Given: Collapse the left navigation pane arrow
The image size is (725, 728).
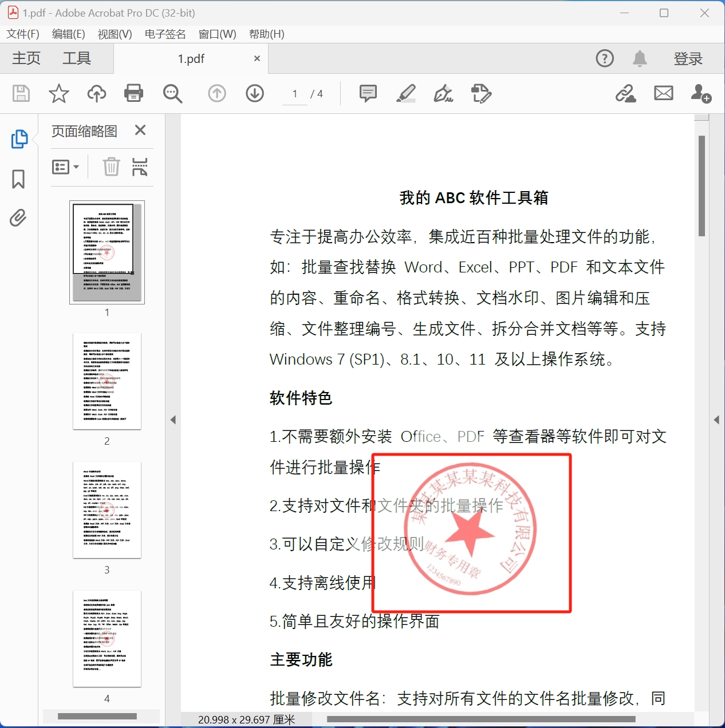Looking at the screenshot, I should pyautogui.click(x=173, y=420).
